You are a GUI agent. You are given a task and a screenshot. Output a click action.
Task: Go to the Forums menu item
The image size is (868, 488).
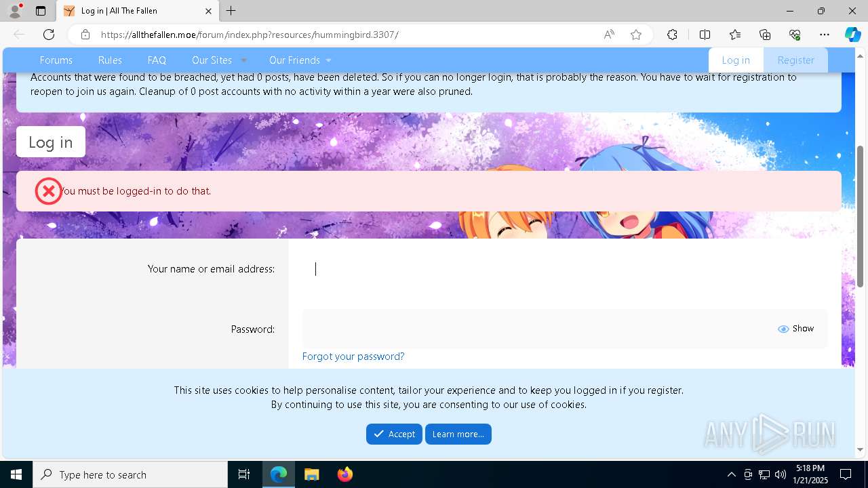coord(56,60)
